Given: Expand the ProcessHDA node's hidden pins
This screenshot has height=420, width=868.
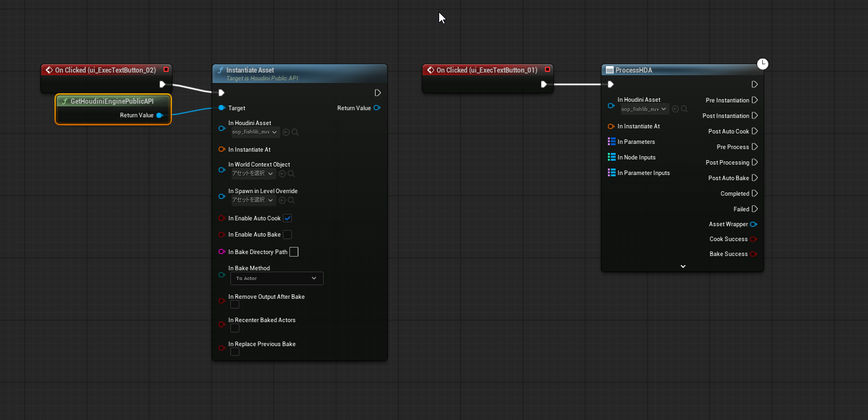Looking at the screenshot, I should [x=682, y=266].
